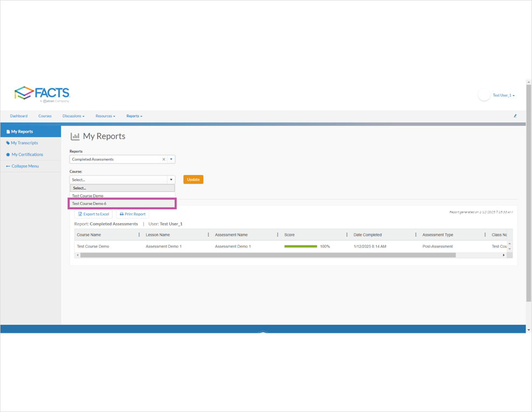This screenshot has width=532, height=412.
Task: Go to the Dashboard tab
Action: [19, 116]
